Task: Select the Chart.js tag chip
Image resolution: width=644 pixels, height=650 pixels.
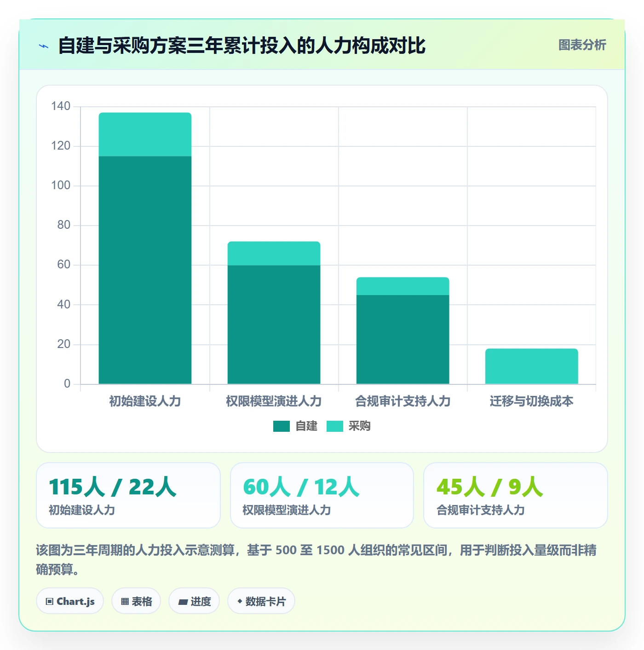Action: click(x=70, y=601)
